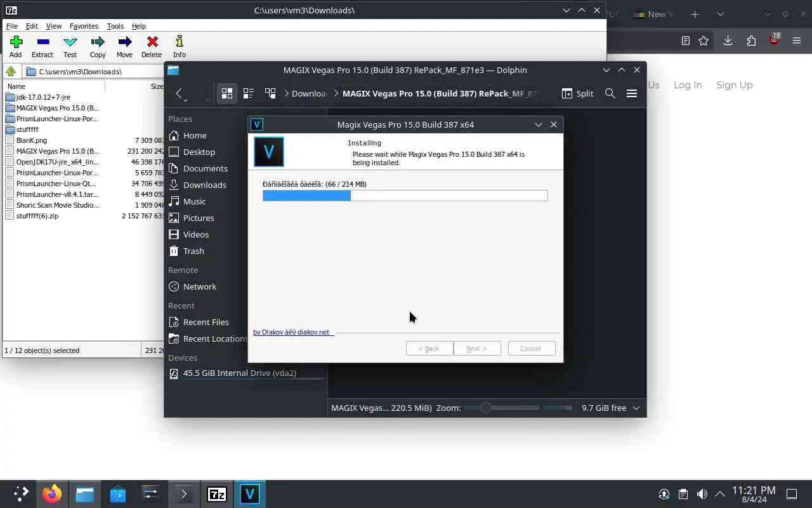Select Shuric Scan Movie Studio file
Screen dimensions: 812x508
(x=57, y=205)
